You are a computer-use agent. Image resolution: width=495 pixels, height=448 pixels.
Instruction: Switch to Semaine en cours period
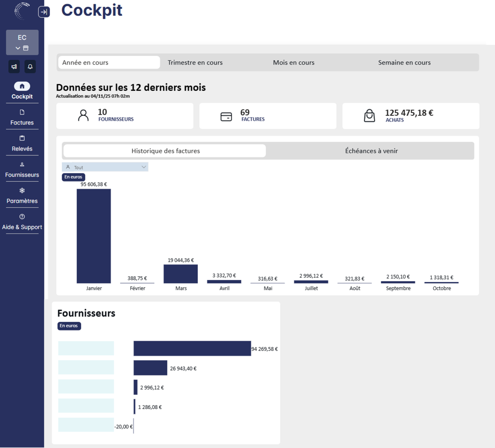[404, 63]
